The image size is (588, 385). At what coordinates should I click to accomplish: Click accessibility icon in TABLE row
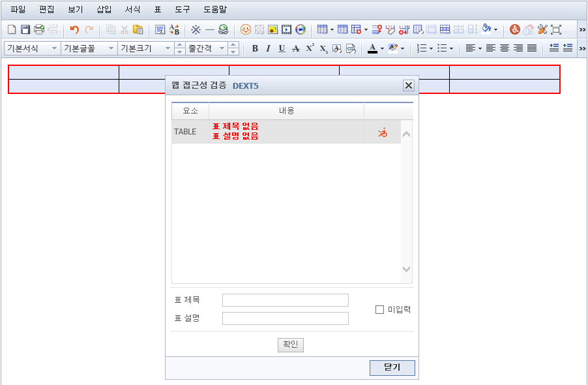383,132
